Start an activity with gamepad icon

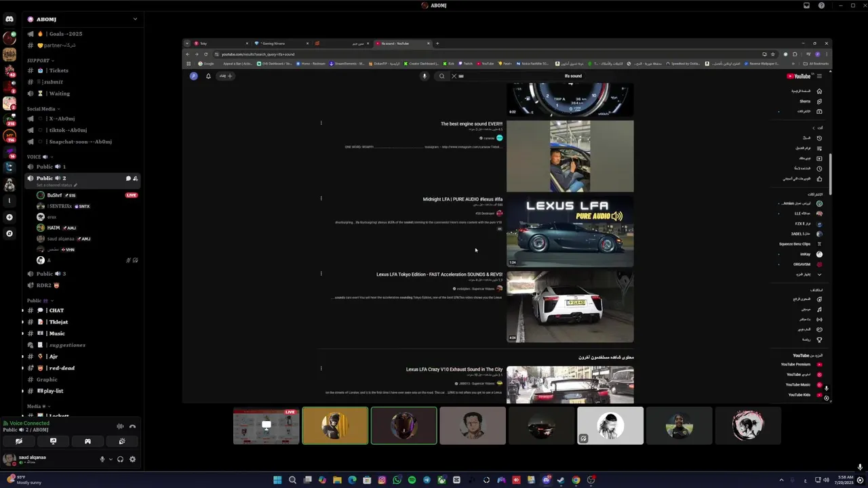87,441
